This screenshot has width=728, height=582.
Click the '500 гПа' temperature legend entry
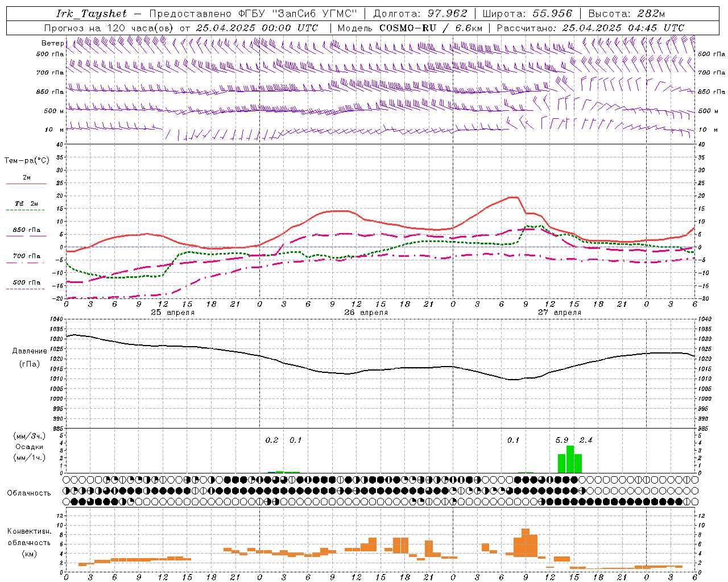pyautogui.click(x=27, y=282)
